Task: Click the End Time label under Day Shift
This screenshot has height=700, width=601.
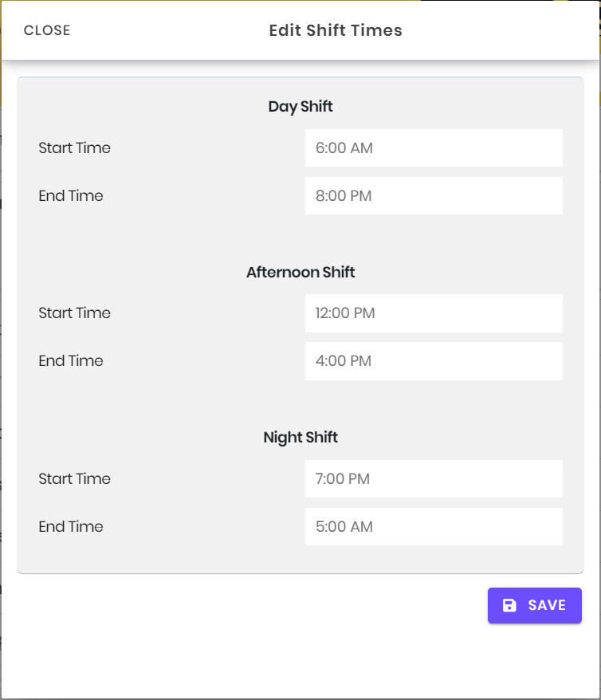Action: point(71,195)
